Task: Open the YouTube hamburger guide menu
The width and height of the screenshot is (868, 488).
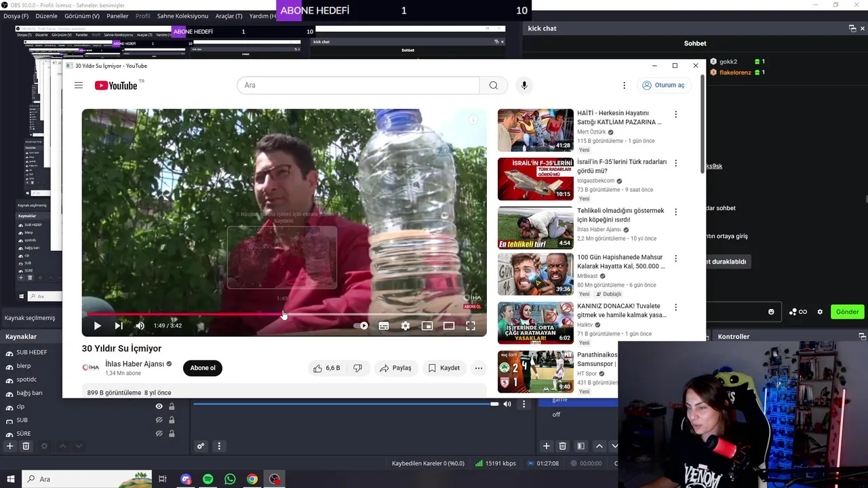Action: 79,85
